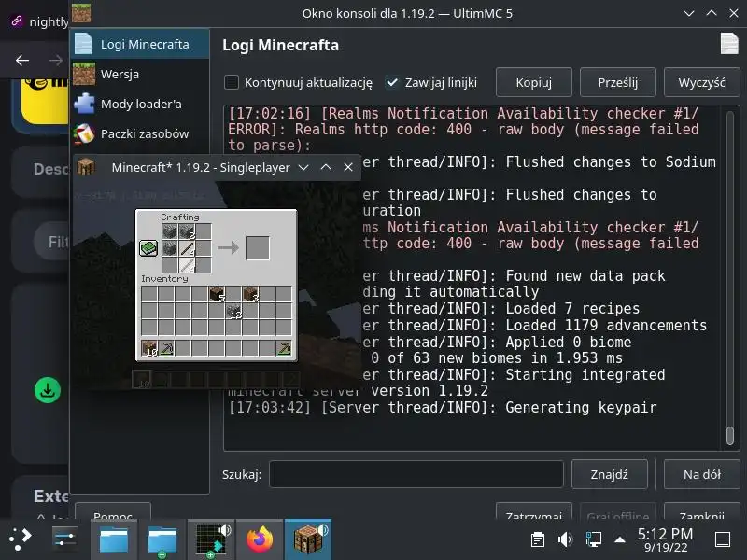Image resolution: width=747 pixels, height=560 pixels.
Task: Expand hidden system tray icons arrow
Action: 620,539
